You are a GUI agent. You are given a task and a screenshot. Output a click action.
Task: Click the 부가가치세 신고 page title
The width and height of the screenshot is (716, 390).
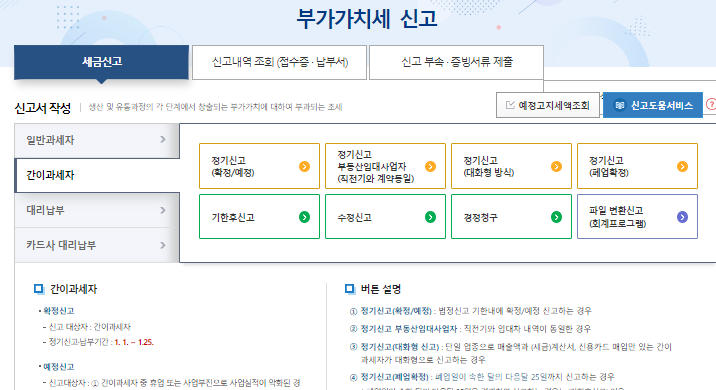pyautogui.click(x=367, y=19)
